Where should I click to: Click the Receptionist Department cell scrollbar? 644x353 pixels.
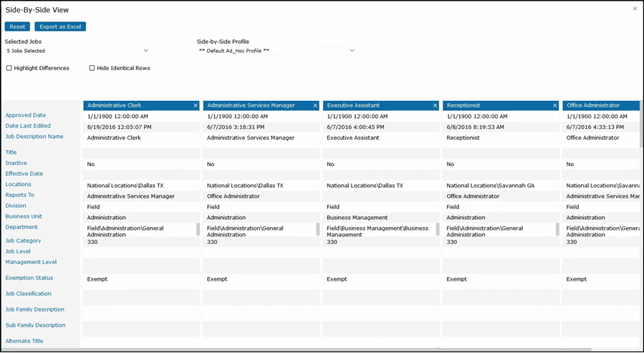(x=557, y=229)
